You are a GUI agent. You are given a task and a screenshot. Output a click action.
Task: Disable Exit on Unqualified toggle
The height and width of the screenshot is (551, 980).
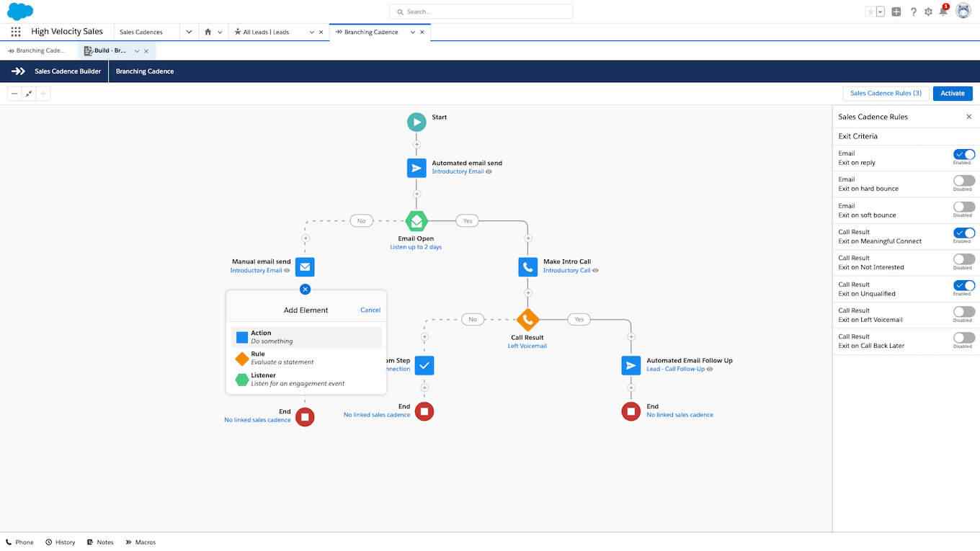pyautogui.click(x=964, y=286)
